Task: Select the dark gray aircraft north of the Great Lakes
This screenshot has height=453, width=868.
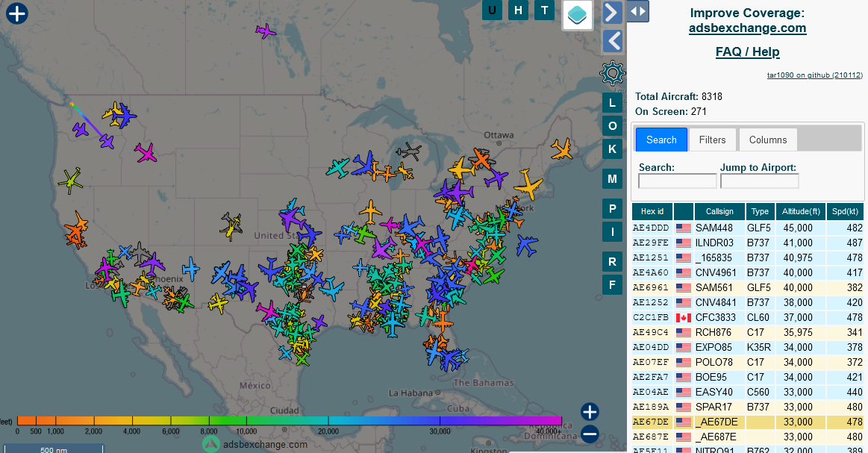Action: (408, 150)
